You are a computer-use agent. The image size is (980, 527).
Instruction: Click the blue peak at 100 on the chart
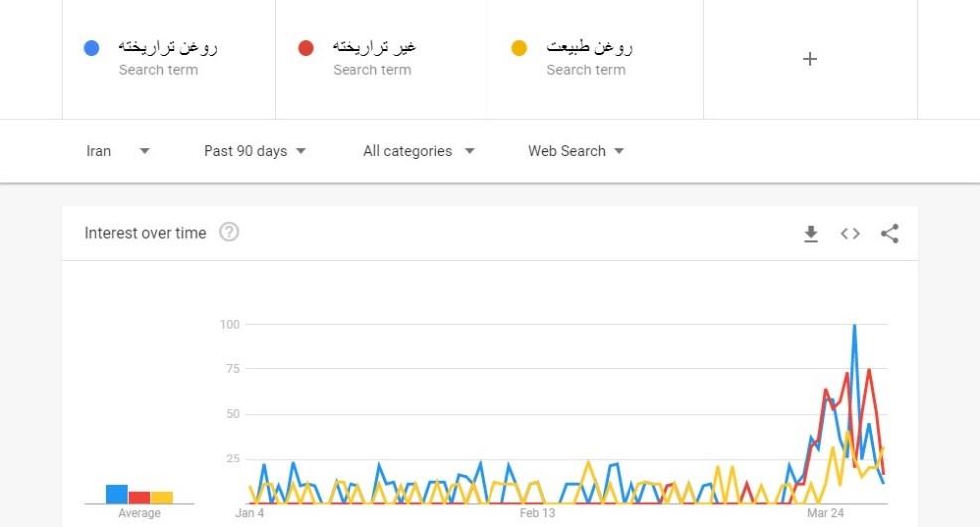pos(854,326)
